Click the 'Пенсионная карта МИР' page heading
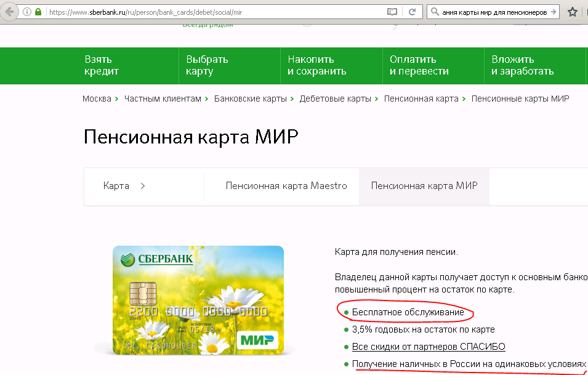The width and height of the screenshot is (588, 375). coord(191,137)
